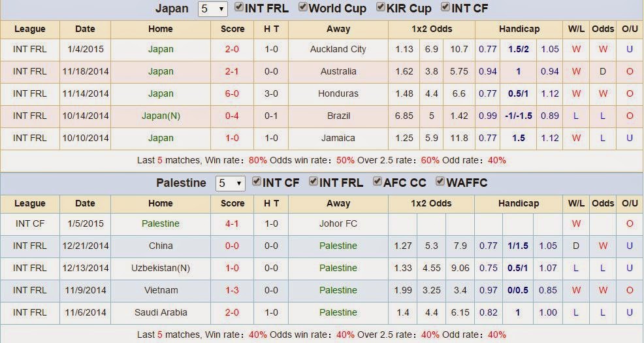Open the Japan 6-0 Honduras score link

pyautogui.click(x=232, y=93)
